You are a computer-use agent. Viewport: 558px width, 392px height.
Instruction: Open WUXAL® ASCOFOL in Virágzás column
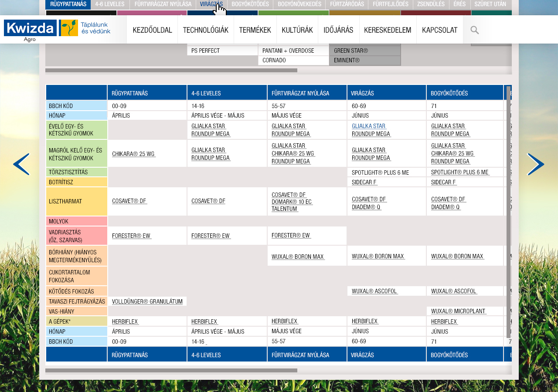click(375, 291)
